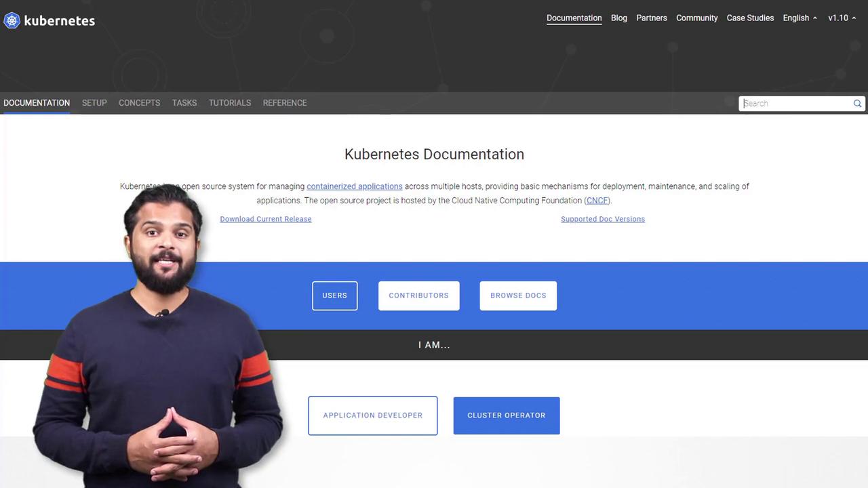Screen dimensions: 868x488
Task: Open the Partners page
Action: pyautogui.click(x=652, y=18)
